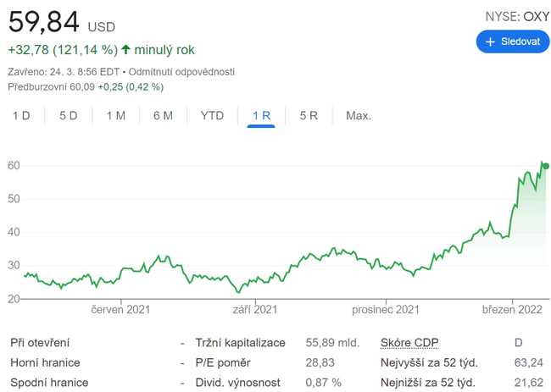Click the červen 2021 axis label

pyautogui.click(x=121, y=311)
